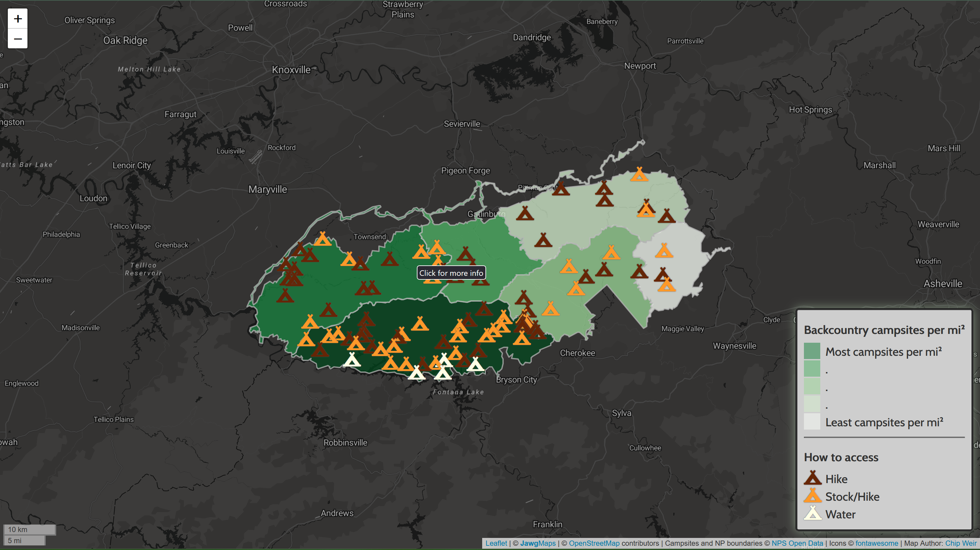Click the Least campsites per mi² swatch
Screen dimensions: 980x550
click(812, 422)
